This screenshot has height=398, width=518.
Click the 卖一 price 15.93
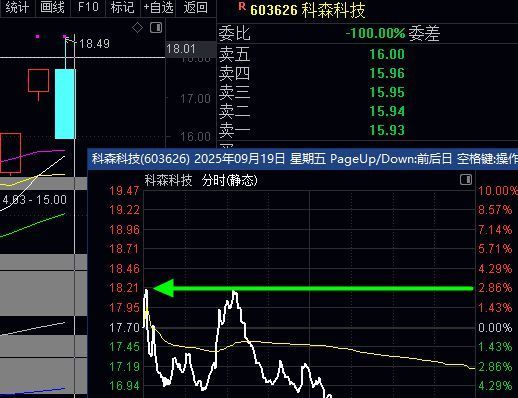[387, 130]
